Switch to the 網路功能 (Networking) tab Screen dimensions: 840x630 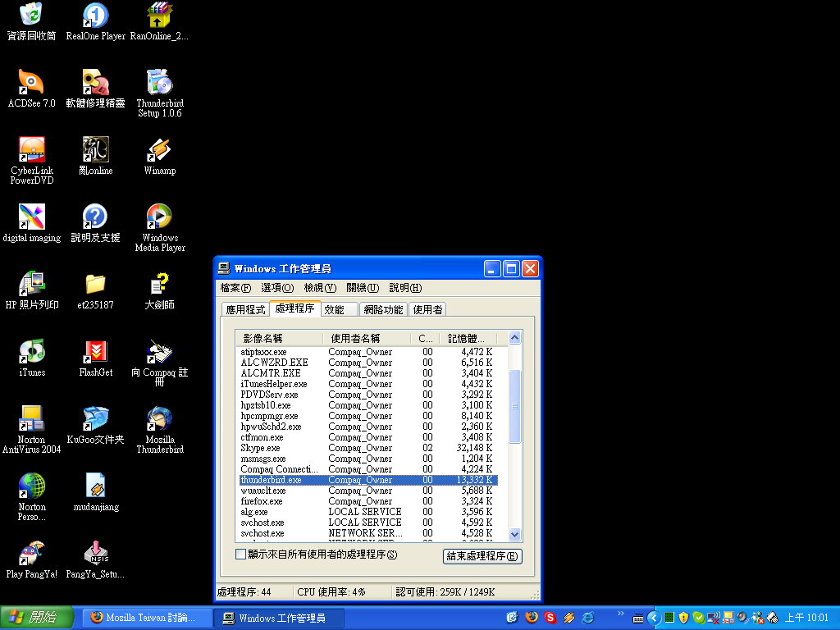[383, 309]
